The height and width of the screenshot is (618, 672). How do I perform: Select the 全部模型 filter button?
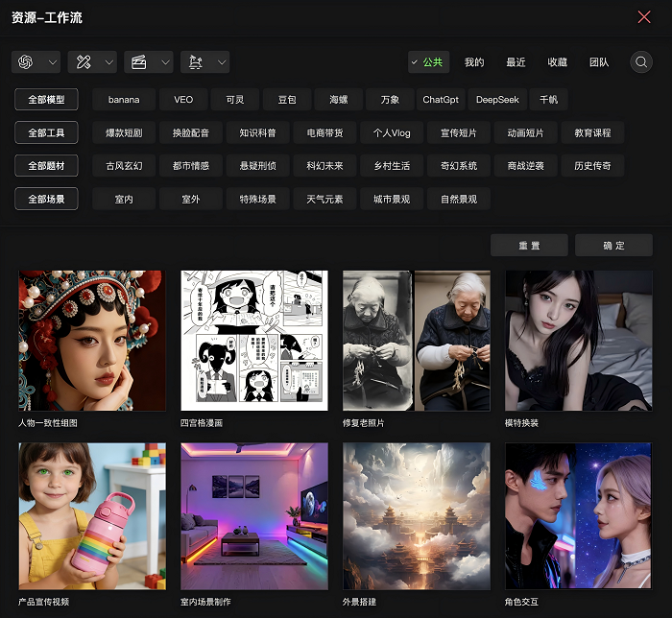click(46, 100)
